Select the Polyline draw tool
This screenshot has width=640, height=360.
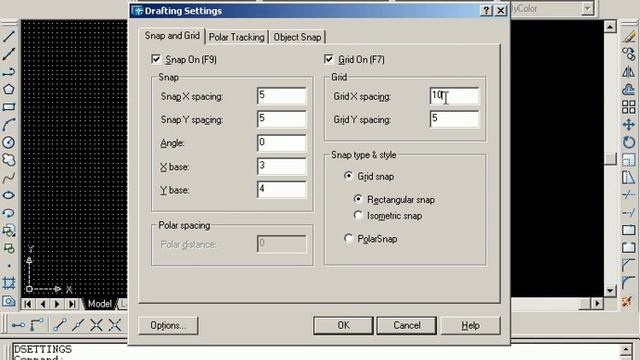pyautogui.click(x=9, y=72)
